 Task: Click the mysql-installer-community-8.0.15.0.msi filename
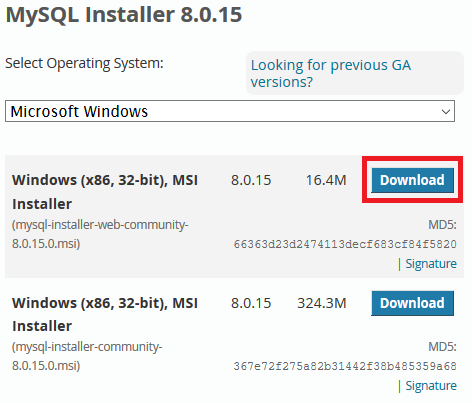(87, 356)
